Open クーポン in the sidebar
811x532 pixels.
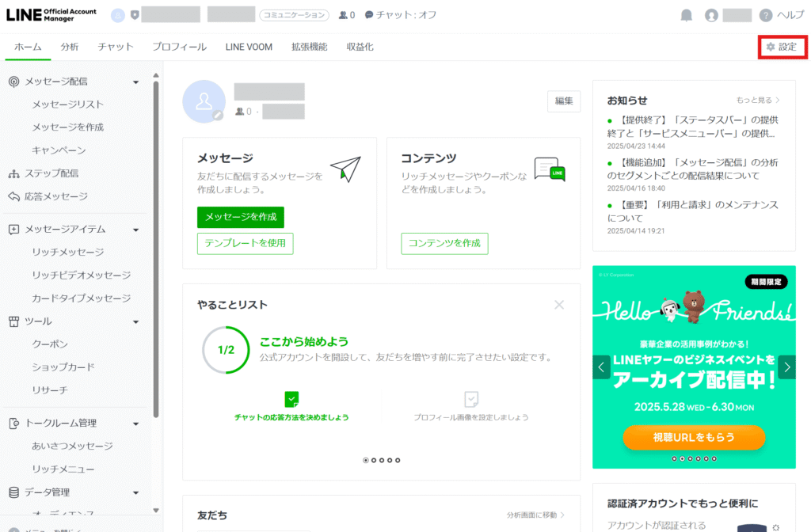pyautogui.click(x=50, y=344)
